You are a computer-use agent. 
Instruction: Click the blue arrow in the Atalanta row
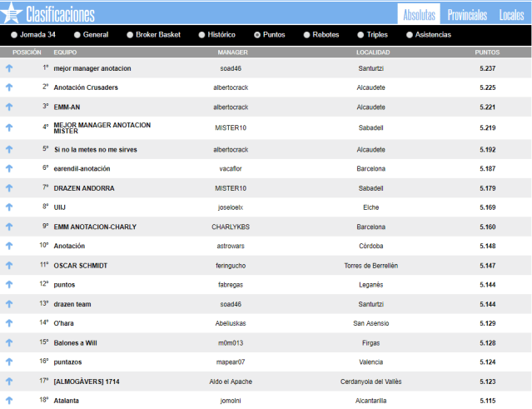pos(9,400)
